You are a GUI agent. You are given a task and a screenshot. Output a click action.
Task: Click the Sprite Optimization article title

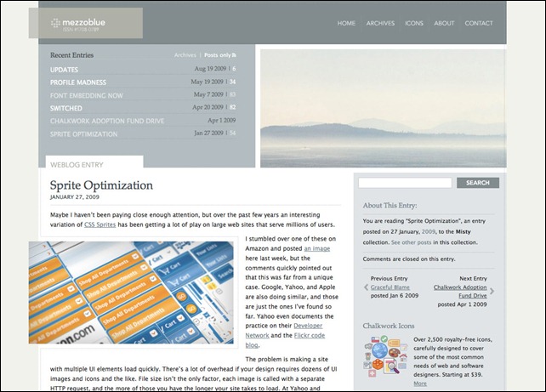click(x=101, y=185)
